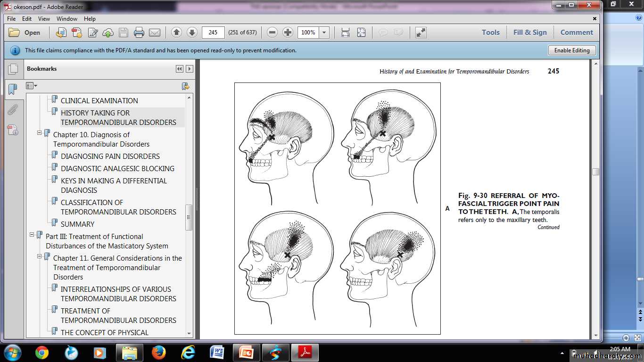Go to previous page with up arrow
The image size is (644, 362).
coord(176,33)
